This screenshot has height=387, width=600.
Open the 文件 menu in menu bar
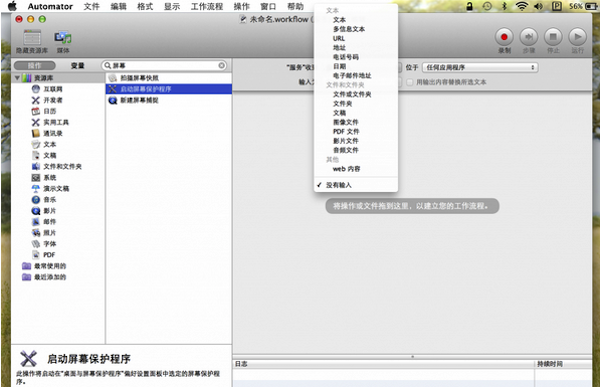click(91, 6)
